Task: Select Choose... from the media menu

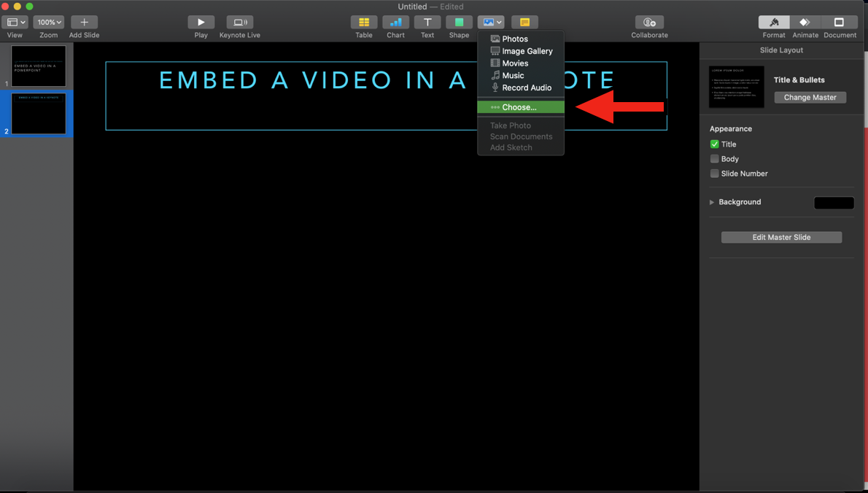Action: [519, 107]
